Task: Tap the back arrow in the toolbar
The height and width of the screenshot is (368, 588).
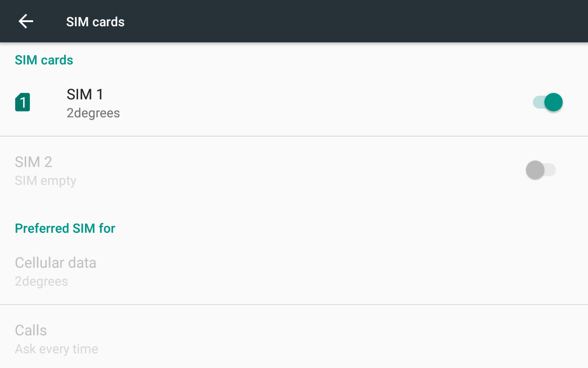Action: pyautogui.click(x=26, y=21)
